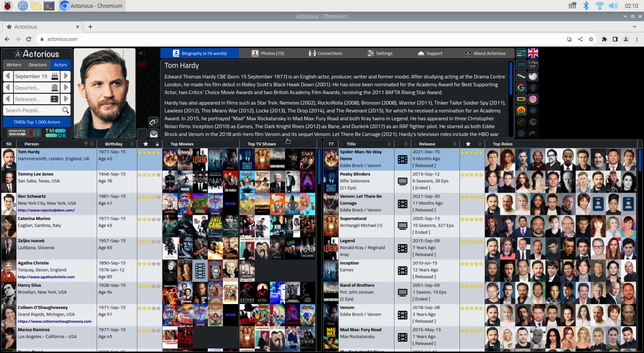Click the Person column filter funnel
Viewport: 644px width, 353px height.
click(86, 144)
